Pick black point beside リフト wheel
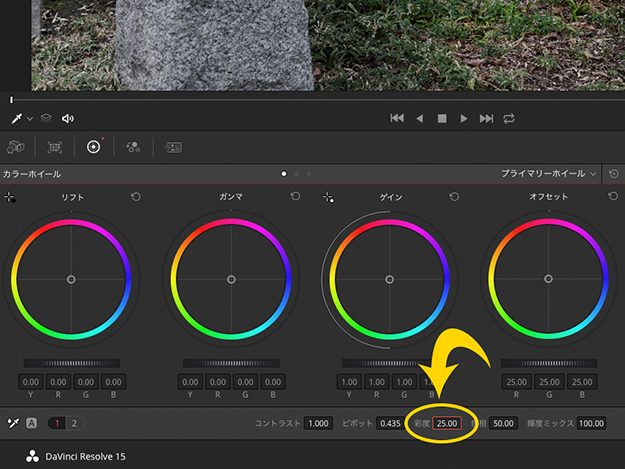This screenshot has width=625, height=469. pos(10,198)
